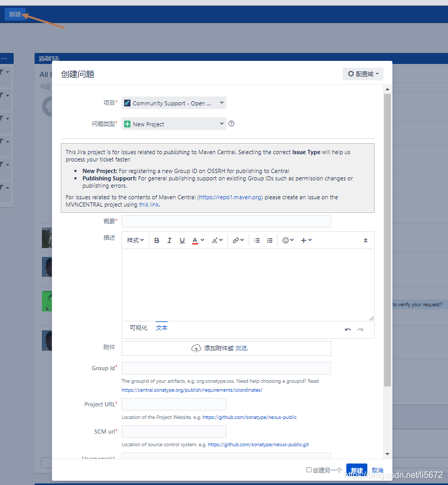Toggle bold formatting in description editor
448x485 pixels.
157,240
